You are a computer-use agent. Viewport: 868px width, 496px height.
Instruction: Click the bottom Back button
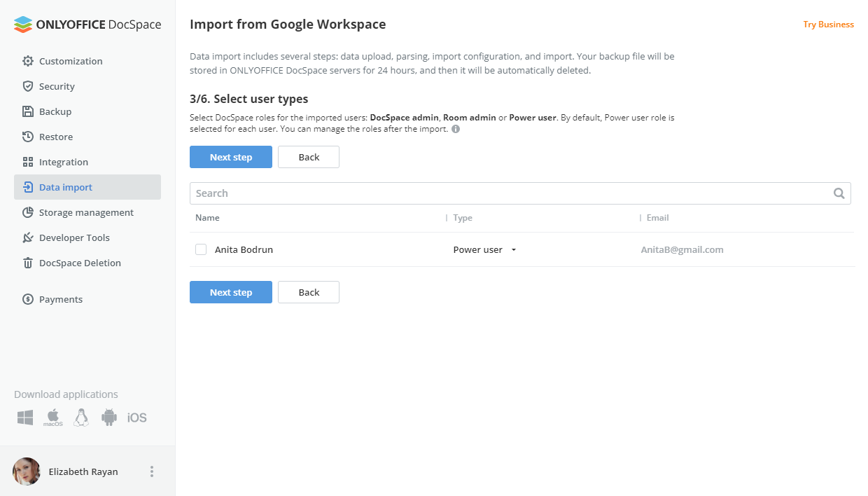coord(309,292)
